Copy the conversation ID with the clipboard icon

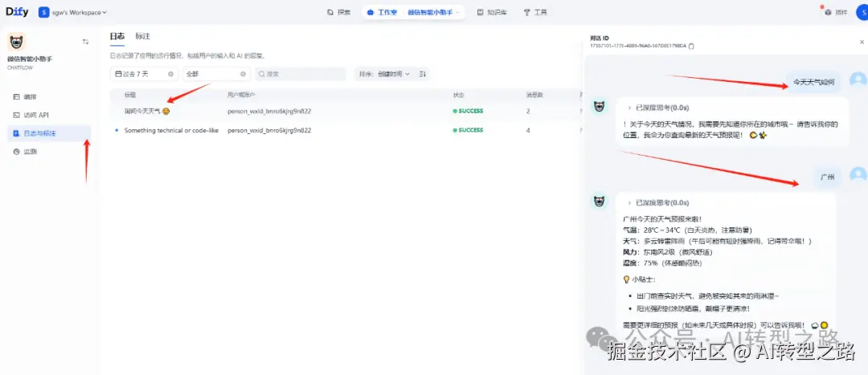[691, 46]
